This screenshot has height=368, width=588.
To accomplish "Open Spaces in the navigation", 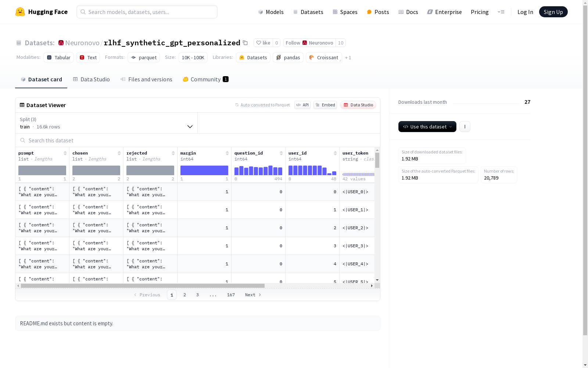I will [345, 12].
